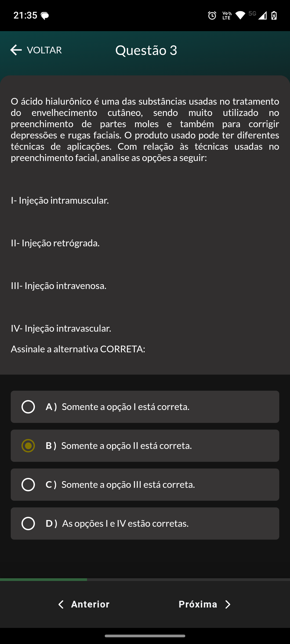Screen dimensions: 290x644
Task: Tap the back arrow icon
Action: pos(16,50)
